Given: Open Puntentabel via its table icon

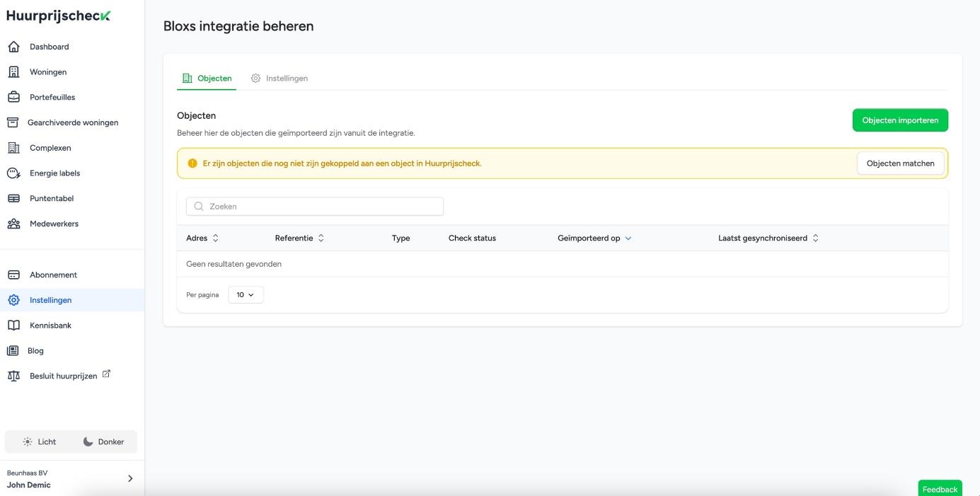Looking at the screenshot, I should (x=13, y=199).
